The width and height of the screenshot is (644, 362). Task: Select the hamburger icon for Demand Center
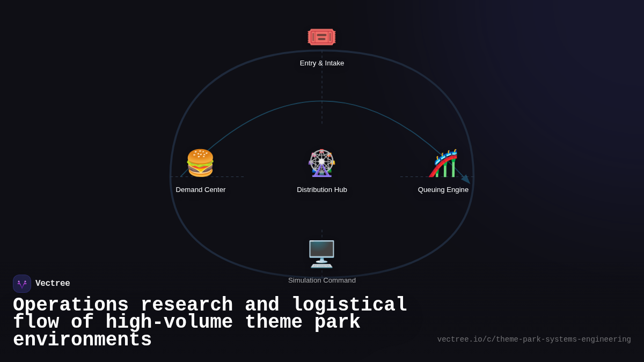click(x=201, y=163)
